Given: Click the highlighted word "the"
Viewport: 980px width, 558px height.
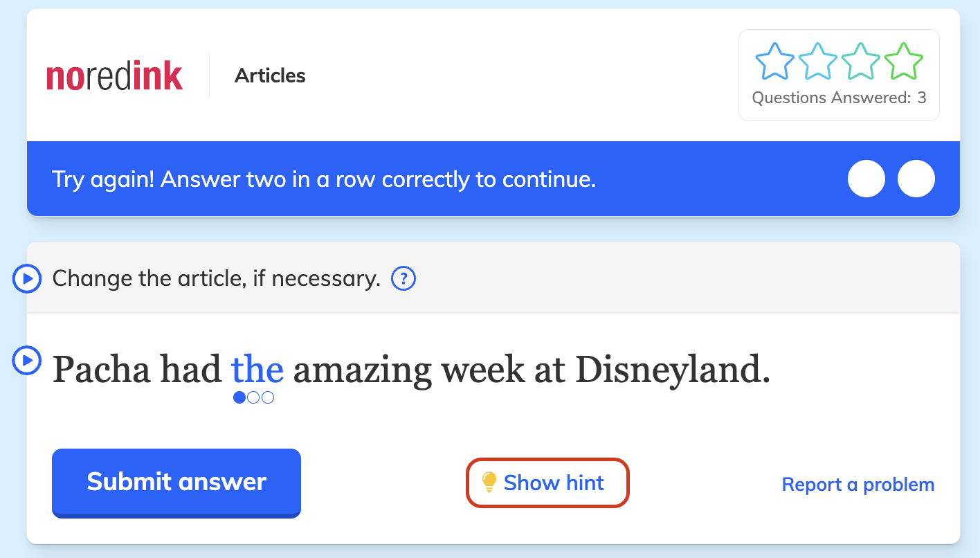Looking at the screenshot, I should pyautogui.click(x=257, y=369).
